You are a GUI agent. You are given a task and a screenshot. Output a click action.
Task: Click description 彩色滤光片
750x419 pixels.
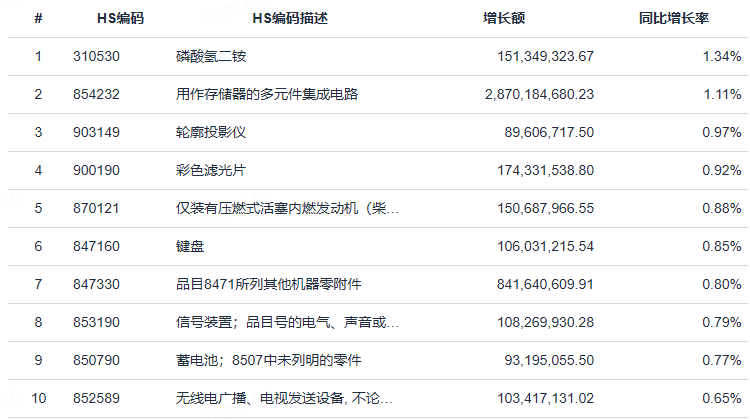click(211, 170)
